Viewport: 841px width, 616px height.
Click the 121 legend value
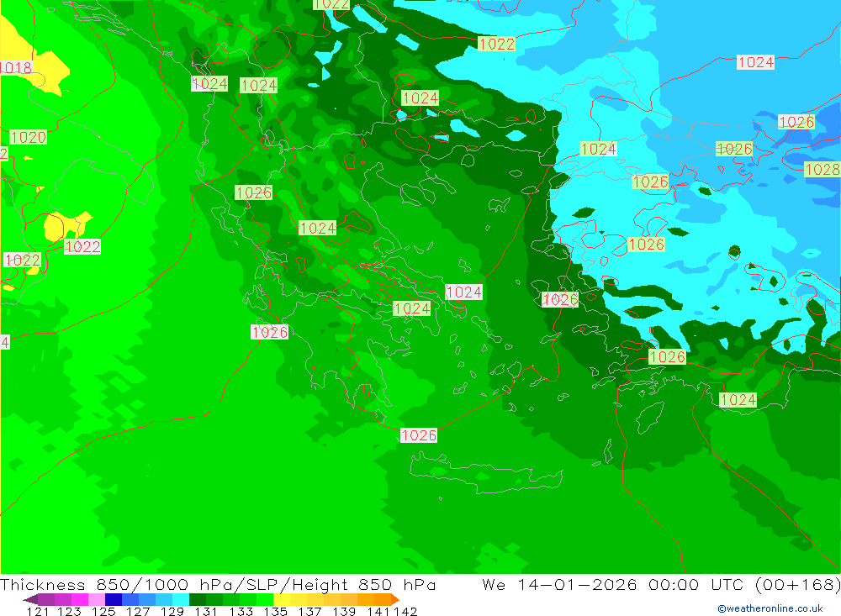pos(38,611)
